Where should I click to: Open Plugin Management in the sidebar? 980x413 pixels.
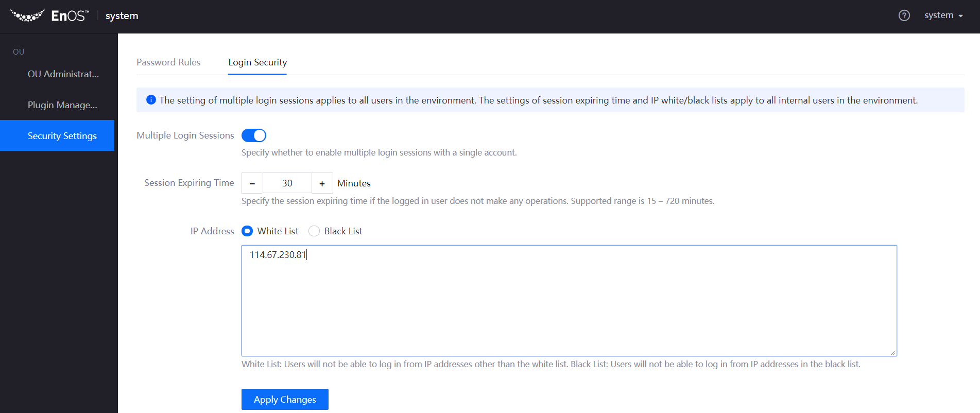point(62,105)
